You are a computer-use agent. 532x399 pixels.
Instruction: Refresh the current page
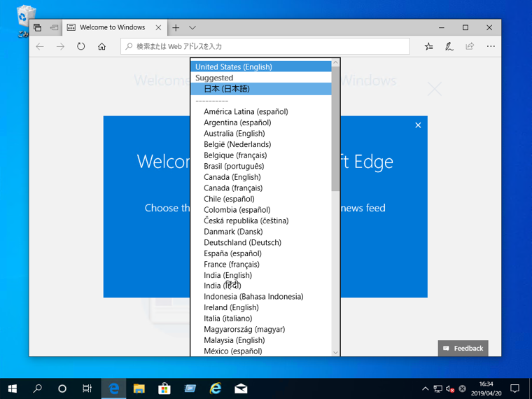[x=80, y=46]
